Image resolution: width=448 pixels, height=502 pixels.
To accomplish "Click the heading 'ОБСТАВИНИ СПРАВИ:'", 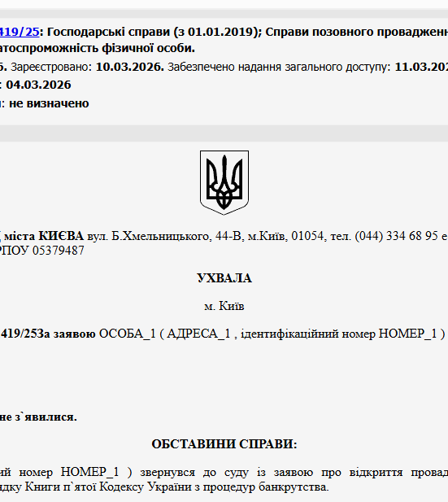I will coord(224,444).
